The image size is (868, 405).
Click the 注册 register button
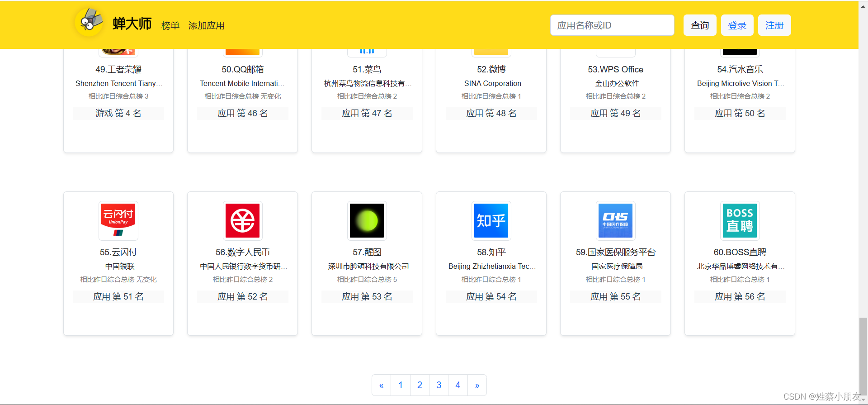point(774,25)
